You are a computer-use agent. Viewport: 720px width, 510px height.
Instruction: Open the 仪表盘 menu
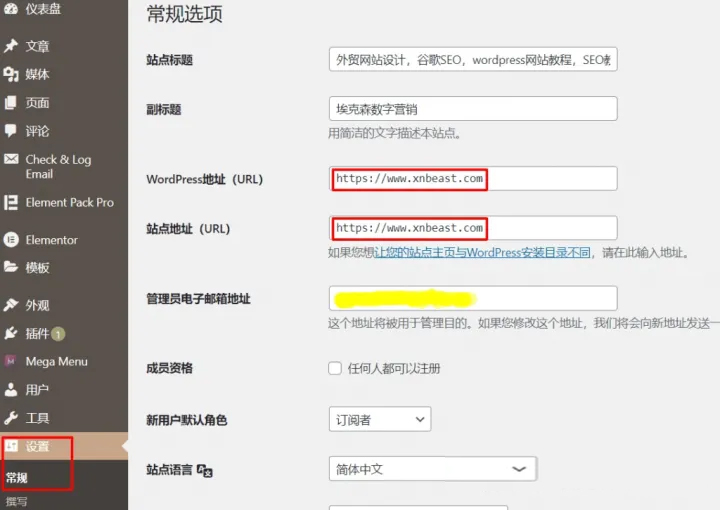(43, 8)
